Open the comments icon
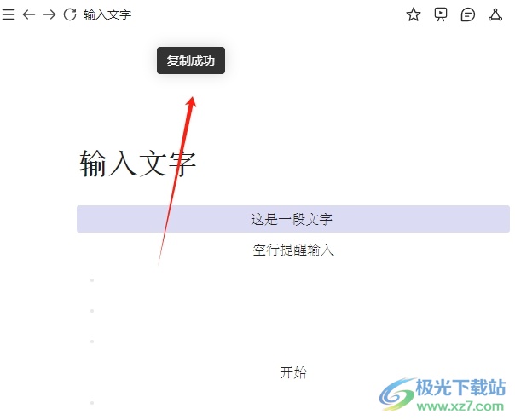 [468, 14]
